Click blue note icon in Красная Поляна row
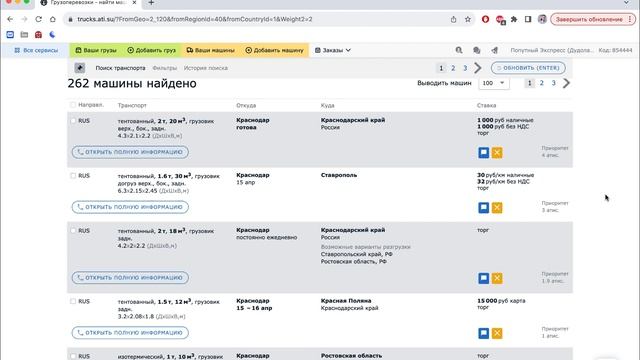This screenshot has width=640, height=360. click(484, 333)
